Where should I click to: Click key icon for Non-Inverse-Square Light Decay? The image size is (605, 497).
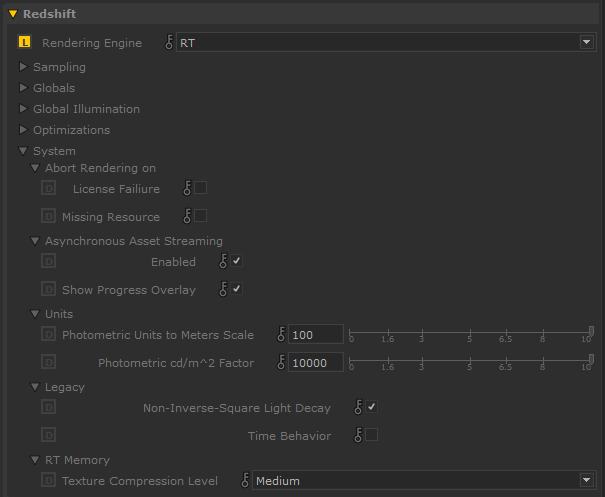(x=358, y=407)
